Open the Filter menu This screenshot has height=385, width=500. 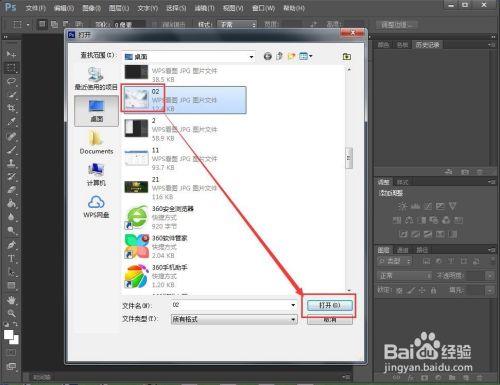(x=204, y=8)
